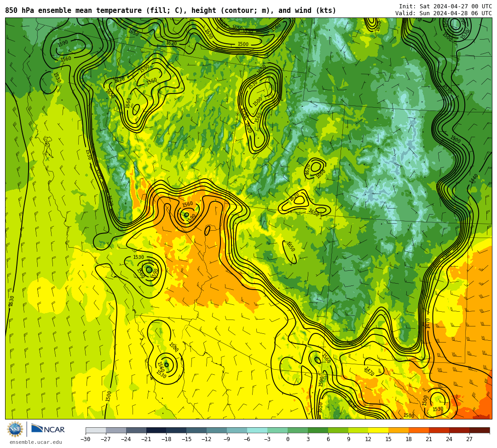The width and height of the screenshot is (497, 448).
Task: Pick the red-orange 21 to 24 swatch
Action: pos(439,430)
